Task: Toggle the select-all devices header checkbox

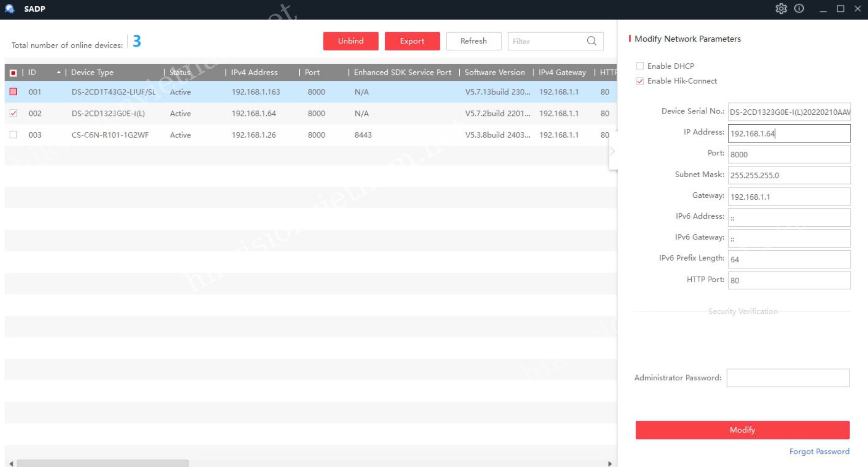Action: click(x=14, y=73)
